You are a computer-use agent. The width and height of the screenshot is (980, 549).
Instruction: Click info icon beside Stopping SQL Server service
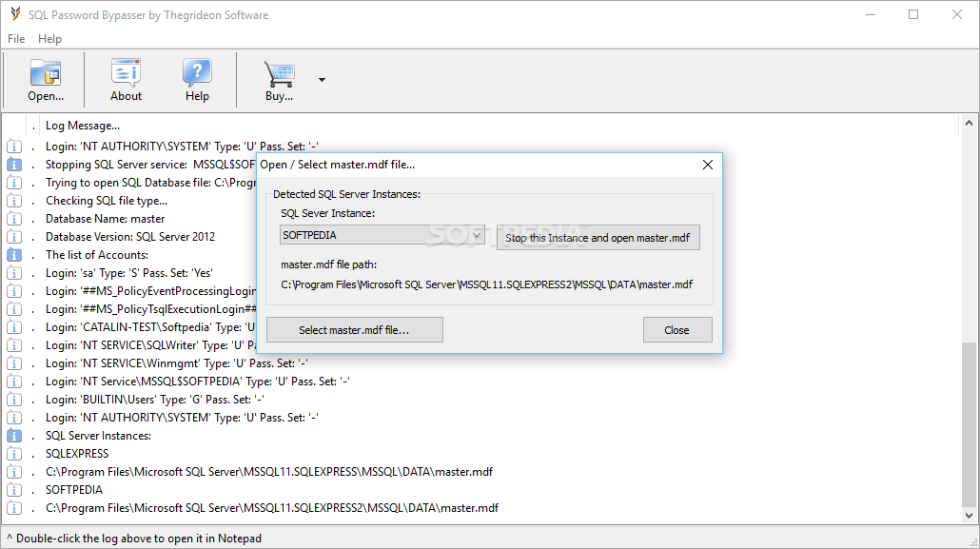point(13,165)
